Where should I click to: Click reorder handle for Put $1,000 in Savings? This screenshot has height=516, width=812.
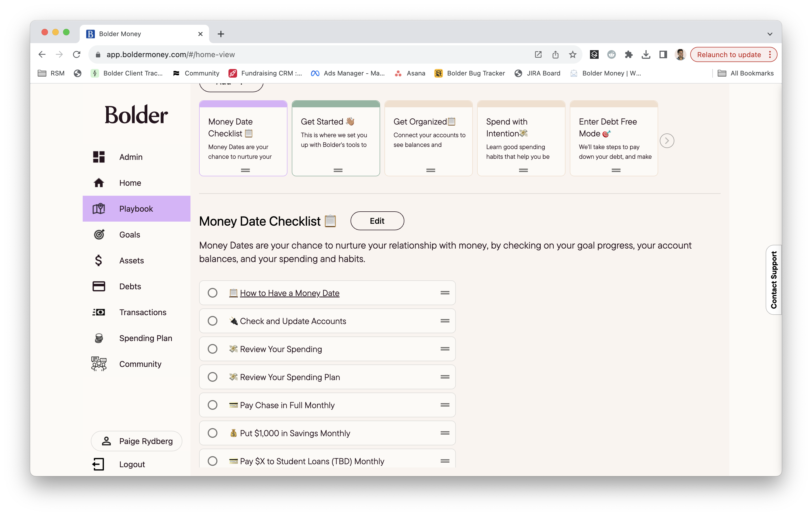(x=445, y=433)
